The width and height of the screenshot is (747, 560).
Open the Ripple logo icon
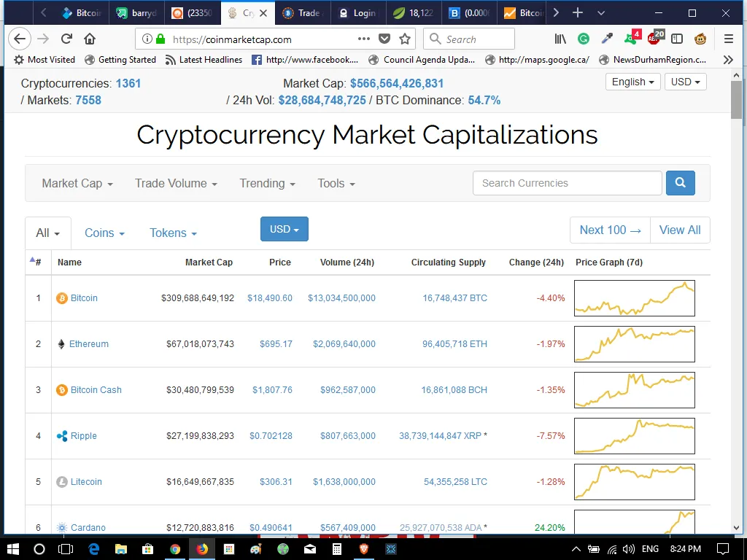click(62, 436)
